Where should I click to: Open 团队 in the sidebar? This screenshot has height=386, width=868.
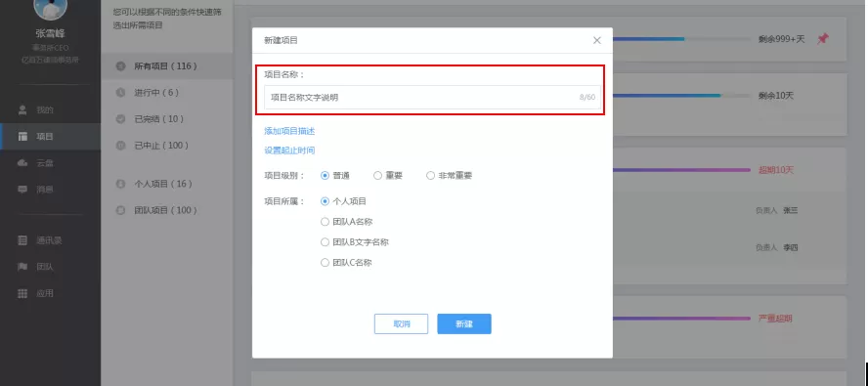(51, 267)
